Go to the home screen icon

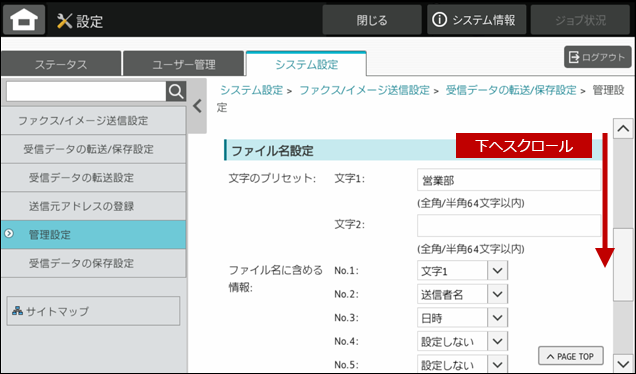[24, 20]
